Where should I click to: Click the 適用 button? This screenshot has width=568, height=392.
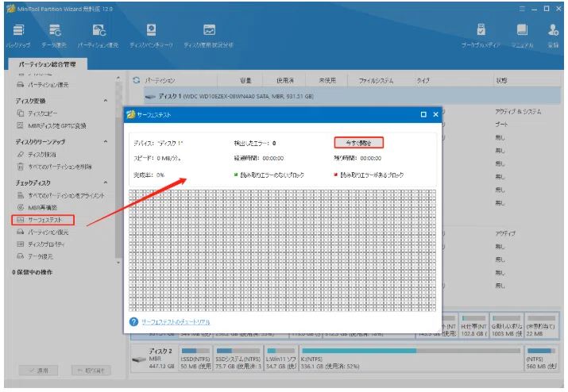point(38,371)
